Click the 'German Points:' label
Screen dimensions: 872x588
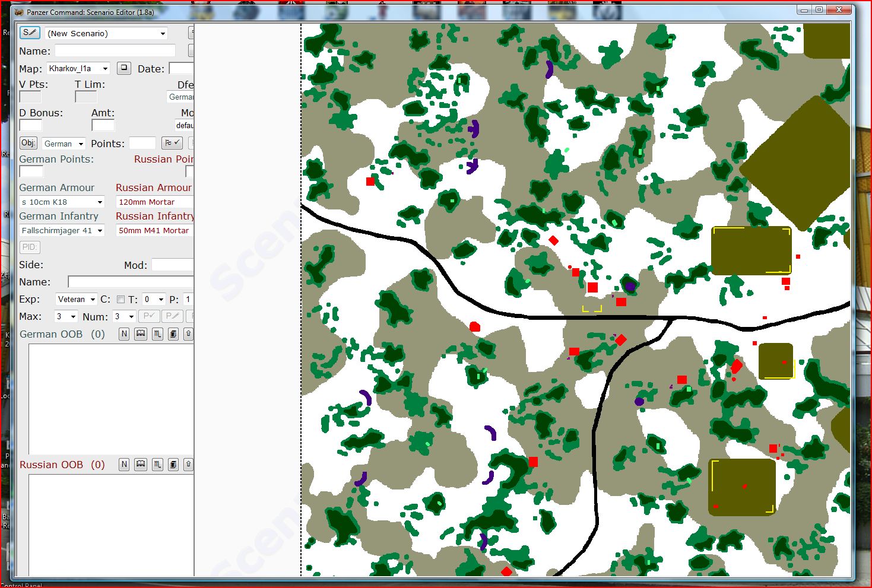tap(56, 159)
